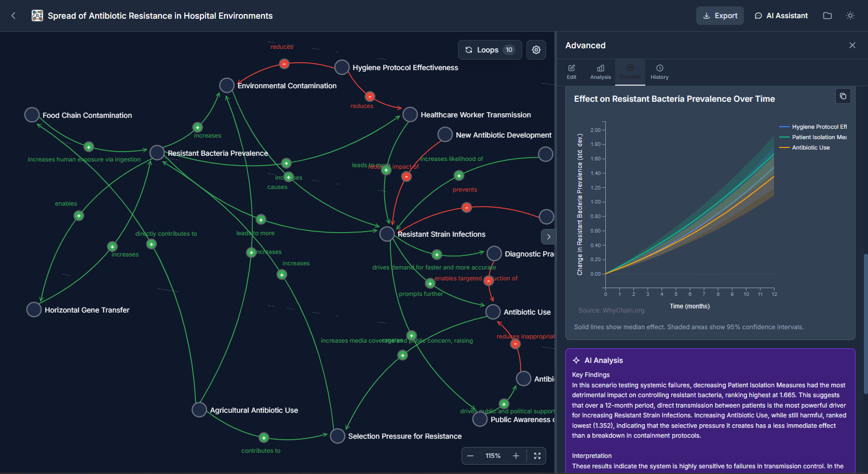Select the Antibiotic Use node circle
Viewport: 868px width, 474px height.
493,312
